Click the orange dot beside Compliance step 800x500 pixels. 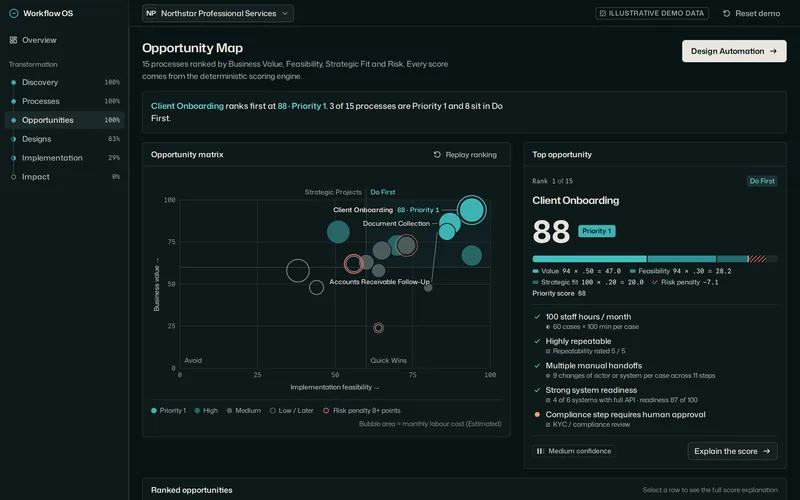coord(537,415)
